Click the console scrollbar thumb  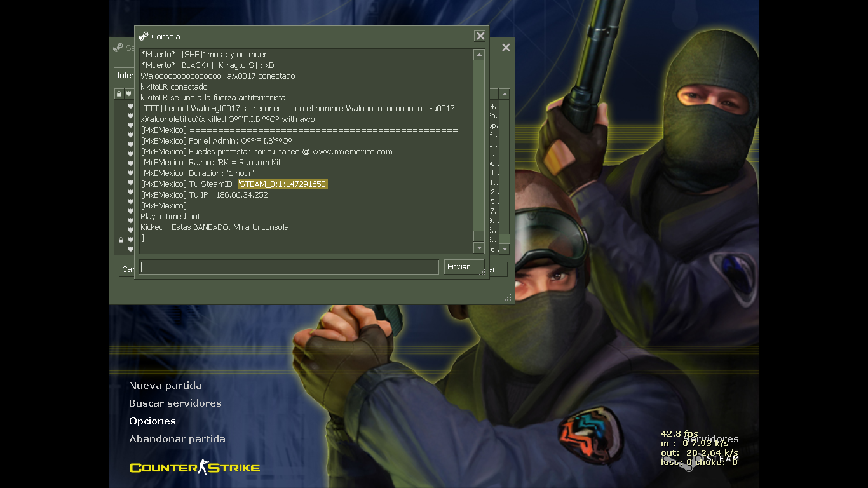[479, 236]
